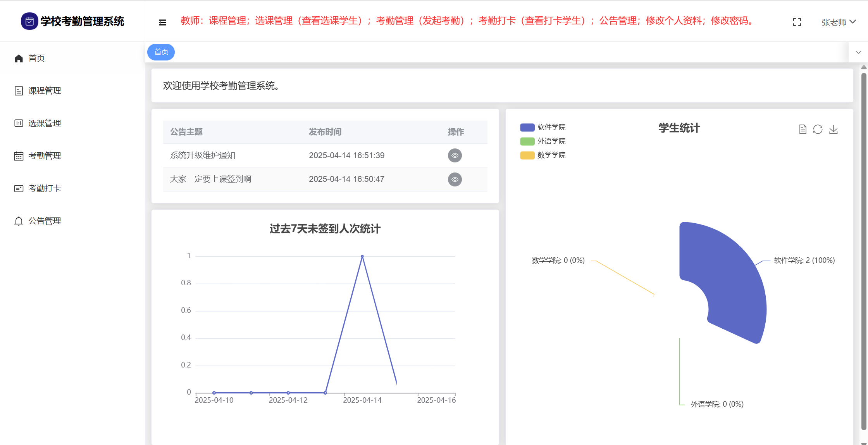Enter fullscreen mode via the fullscreen icon
This screenshot has height=445, width=868.
click(797, 22)
